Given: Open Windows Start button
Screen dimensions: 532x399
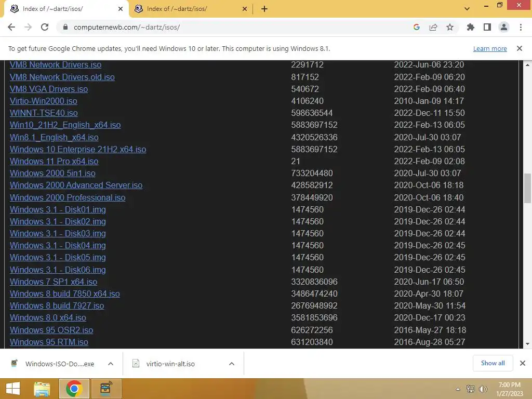Looking at the screenshot, I should [13, 389].
